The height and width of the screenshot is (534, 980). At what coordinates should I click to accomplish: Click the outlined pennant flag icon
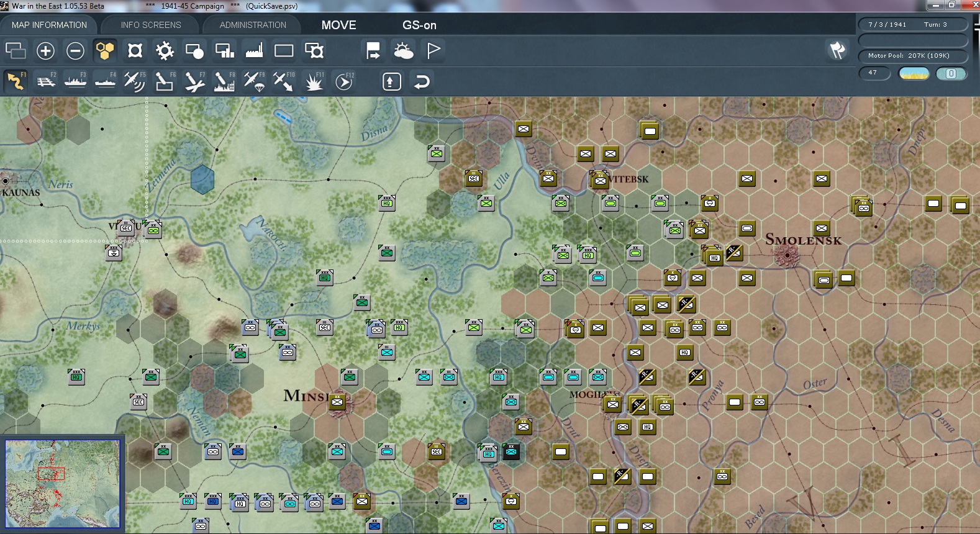[433, 51]
